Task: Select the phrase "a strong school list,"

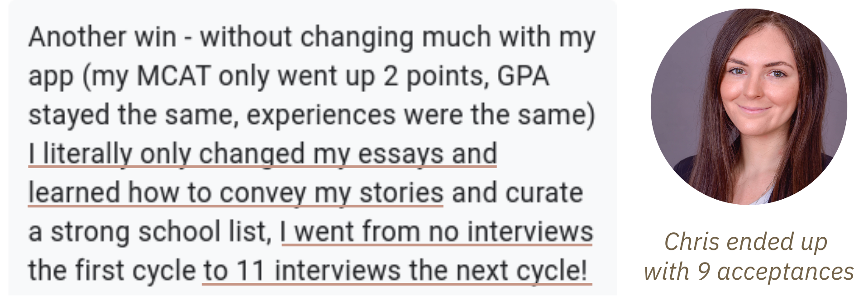Action: [150, 232]
